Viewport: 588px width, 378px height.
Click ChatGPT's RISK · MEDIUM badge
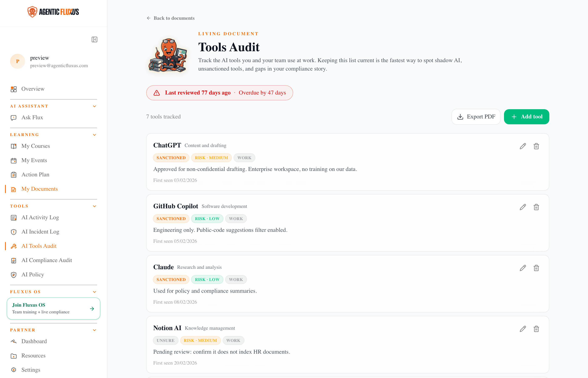[211, 158]
